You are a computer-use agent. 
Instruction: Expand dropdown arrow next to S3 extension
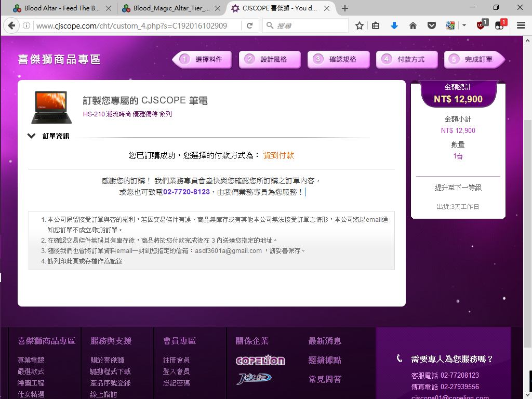click(464, 25)
